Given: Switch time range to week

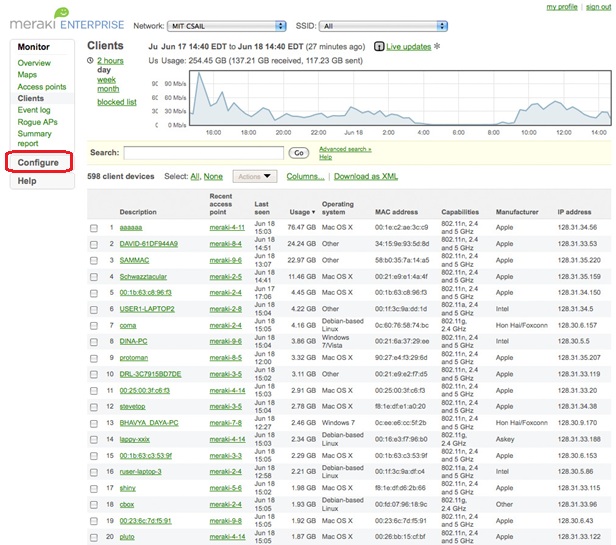Looking at the screenshot, I should (106, 80).
